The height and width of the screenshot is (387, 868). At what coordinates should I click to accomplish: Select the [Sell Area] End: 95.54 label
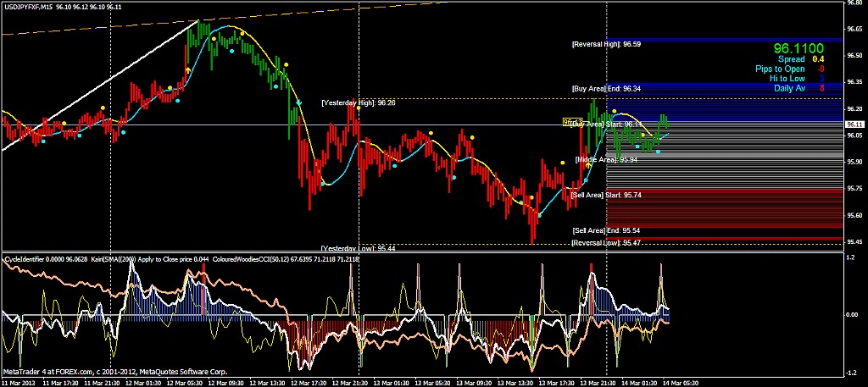click(x=607, y=230)
